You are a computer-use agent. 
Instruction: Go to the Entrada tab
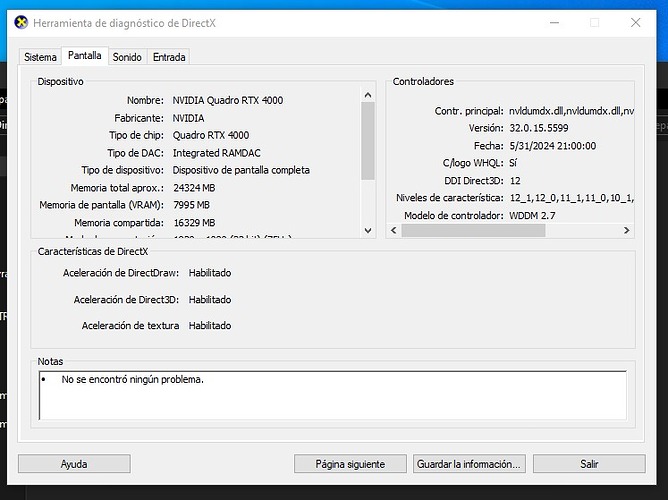169,57
